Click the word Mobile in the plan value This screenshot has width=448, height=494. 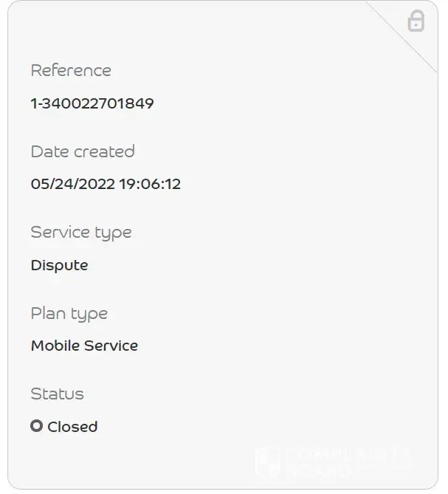pos(54,346)
